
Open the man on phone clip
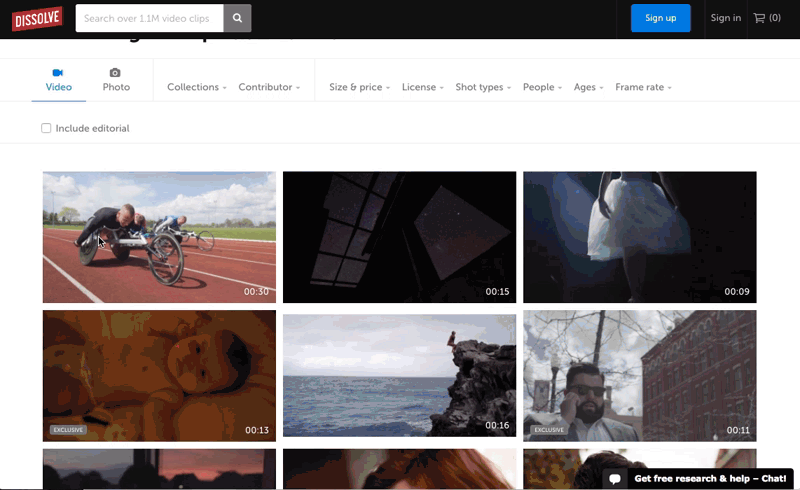coord(640,376)
